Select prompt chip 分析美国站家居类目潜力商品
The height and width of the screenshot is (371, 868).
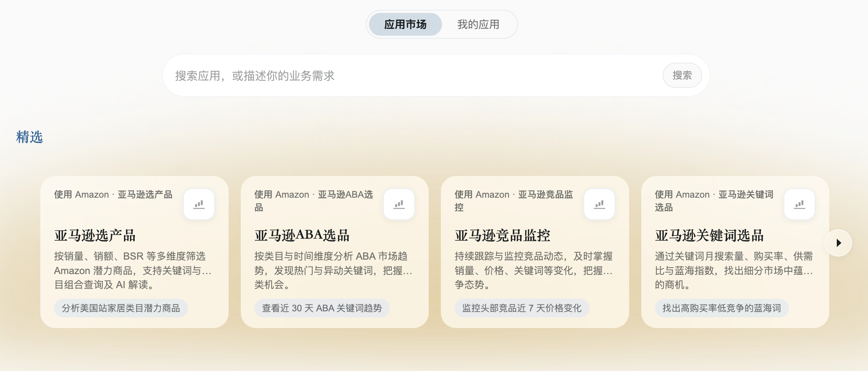pos(121,308)
